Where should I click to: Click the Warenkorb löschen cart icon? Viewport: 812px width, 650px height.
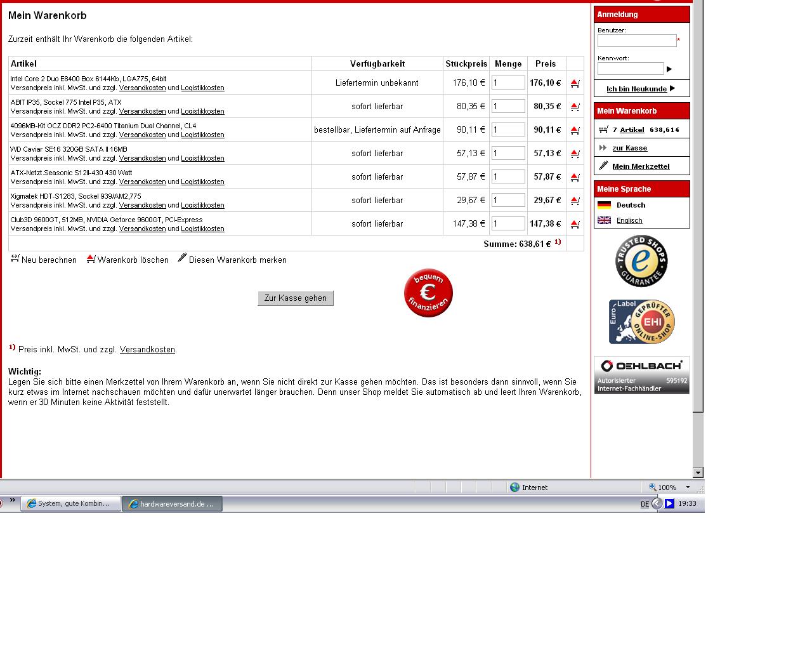pos(91,258)
